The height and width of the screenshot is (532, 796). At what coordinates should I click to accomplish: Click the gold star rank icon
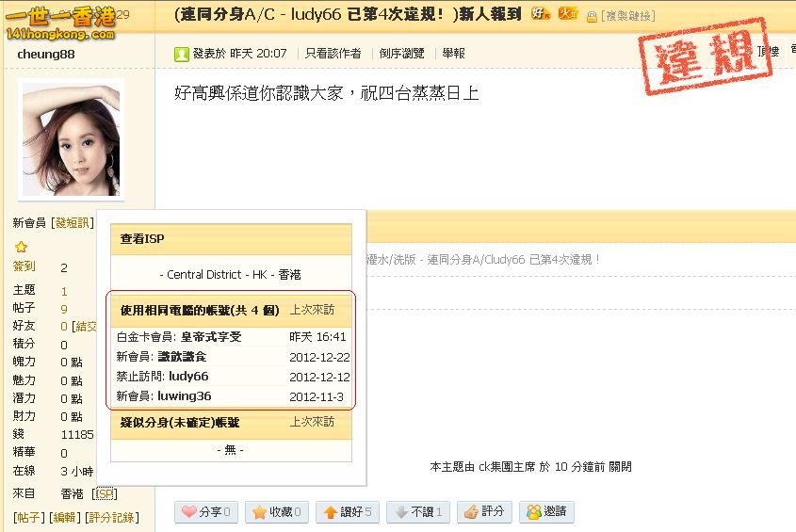pyautogui.click(x=21, y=248)
